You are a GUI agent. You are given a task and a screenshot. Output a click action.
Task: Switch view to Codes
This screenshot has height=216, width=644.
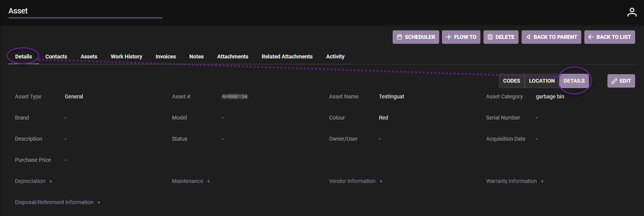tap(511, 81)
